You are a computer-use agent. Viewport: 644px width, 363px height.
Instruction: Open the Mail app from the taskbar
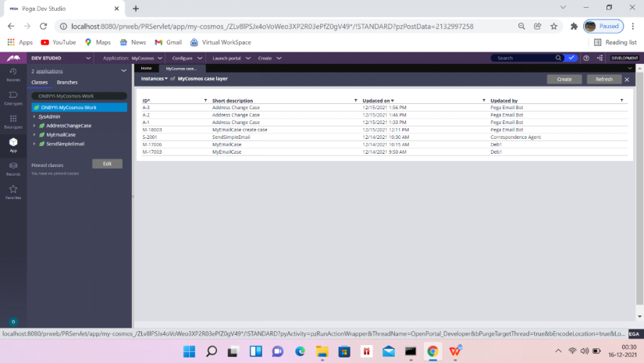point(389,351)
